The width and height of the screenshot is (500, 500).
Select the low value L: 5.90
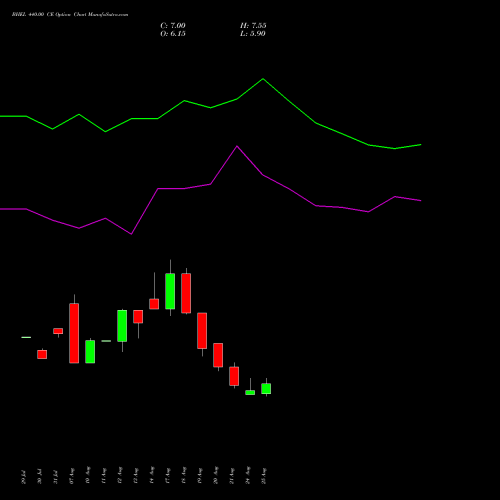click(253, 34)
